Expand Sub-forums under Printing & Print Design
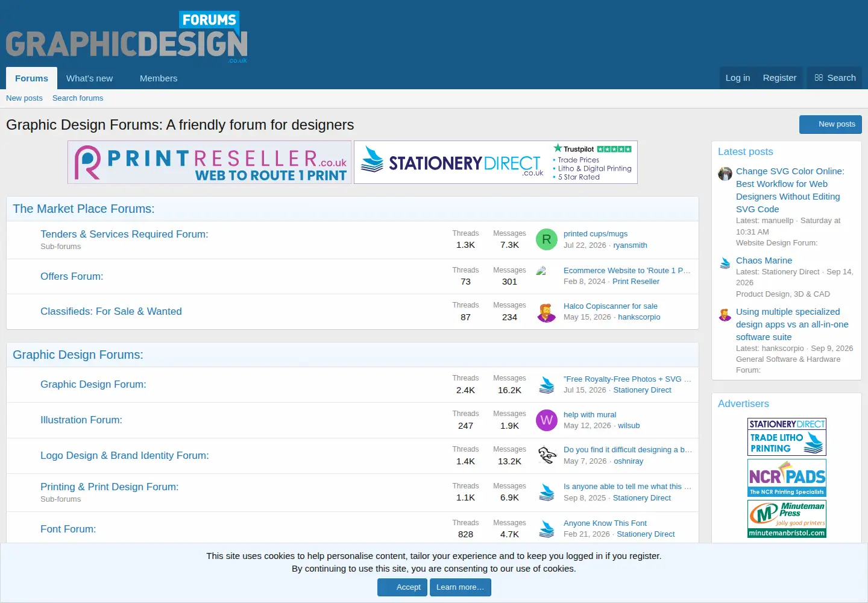 pyautogui.click(x=60, y=499)
